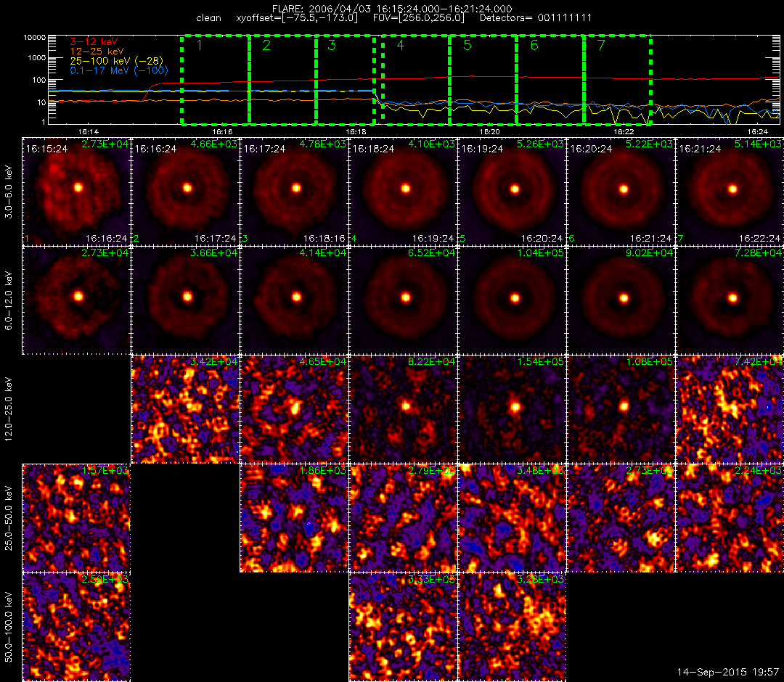Open the 25-50 keV image labeled 1.57E+03
Screen dimensions: 784x682
76,519
